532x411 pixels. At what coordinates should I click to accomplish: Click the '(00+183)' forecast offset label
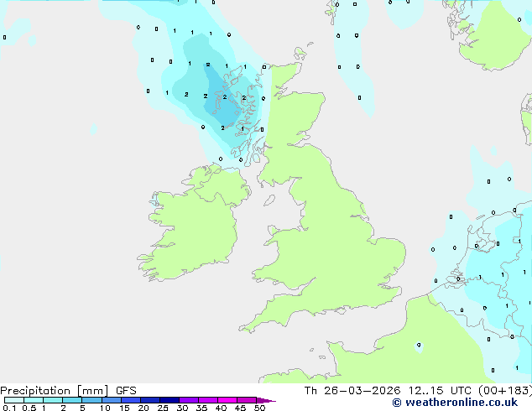505,391
